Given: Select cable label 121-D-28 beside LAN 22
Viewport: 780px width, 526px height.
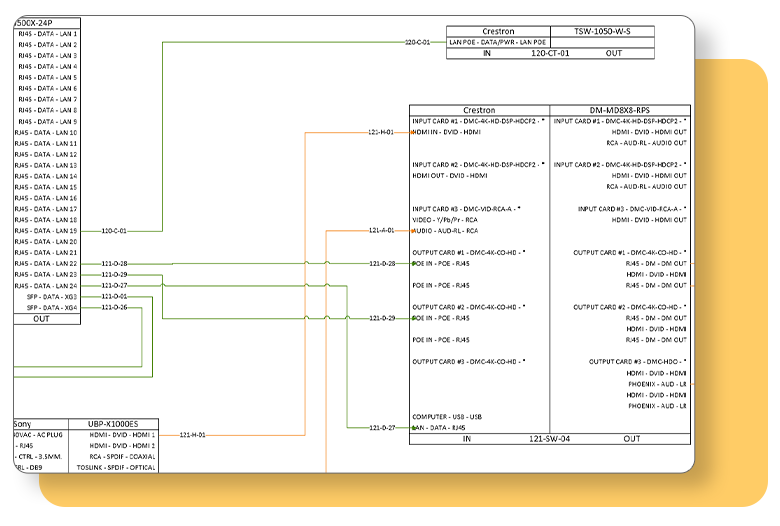Looking at the screenshot, I should tap(114, 264).
